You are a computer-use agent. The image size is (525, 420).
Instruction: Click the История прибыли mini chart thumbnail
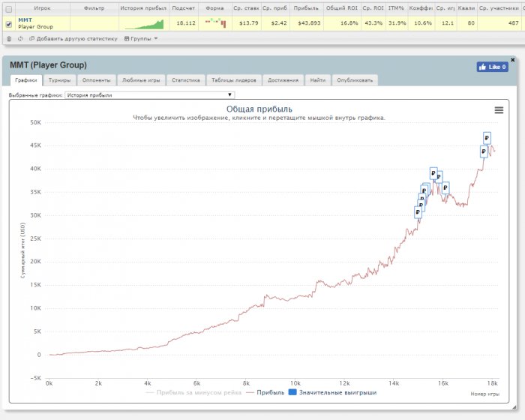tap(143, 23)
